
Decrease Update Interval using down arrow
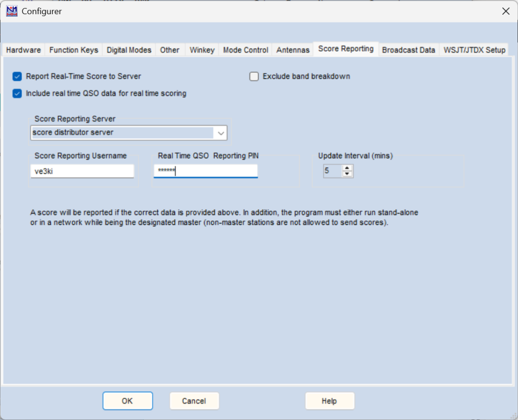pos(347,174)
